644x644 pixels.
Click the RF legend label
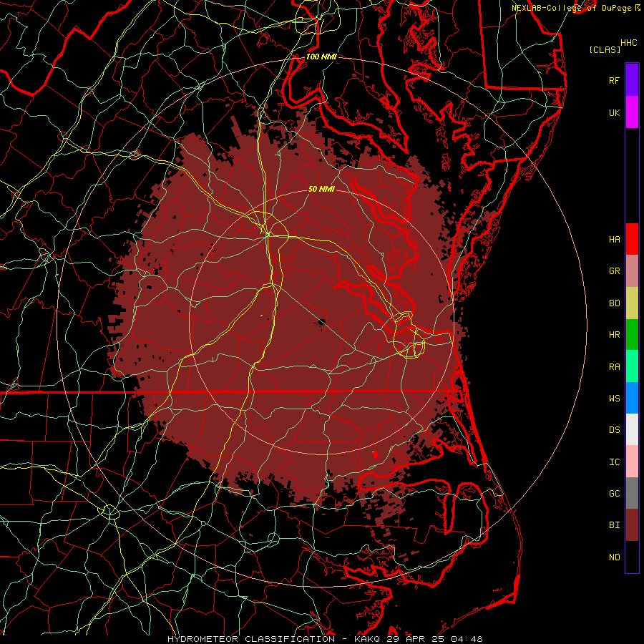click(614, 80)
